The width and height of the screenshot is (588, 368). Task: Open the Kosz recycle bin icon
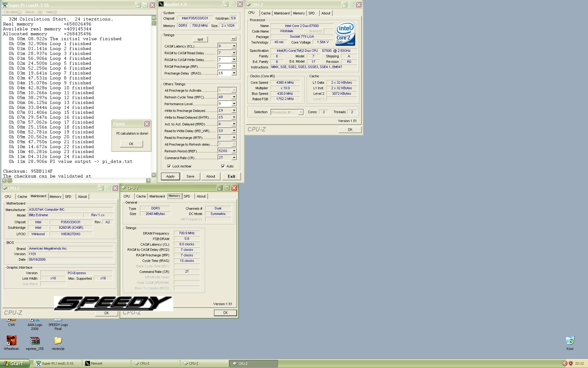tap(570, 343)
